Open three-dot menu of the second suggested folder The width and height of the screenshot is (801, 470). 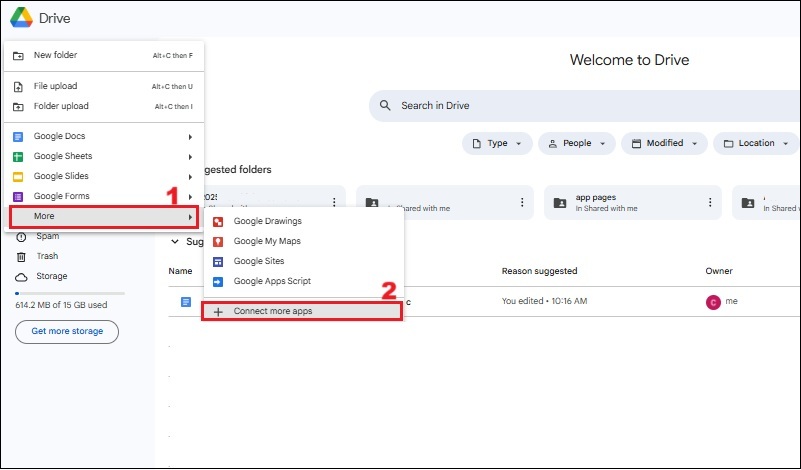click(522, 203)
